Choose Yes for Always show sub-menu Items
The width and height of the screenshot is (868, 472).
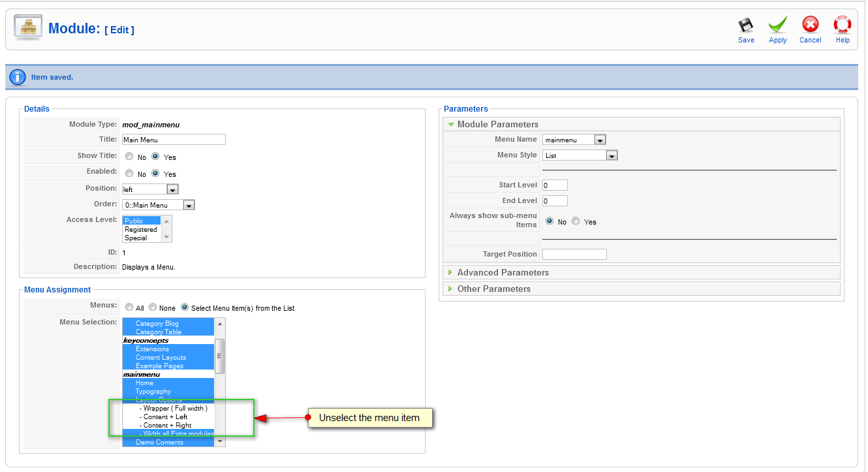point(576,221)
